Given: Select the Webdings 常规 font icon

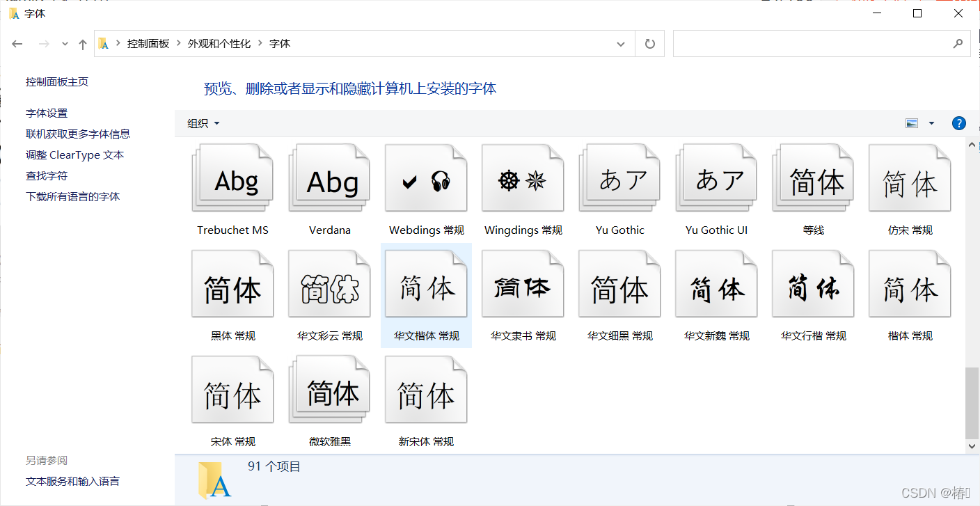Looking at the screenshot, I should click(x=426, y=178).
